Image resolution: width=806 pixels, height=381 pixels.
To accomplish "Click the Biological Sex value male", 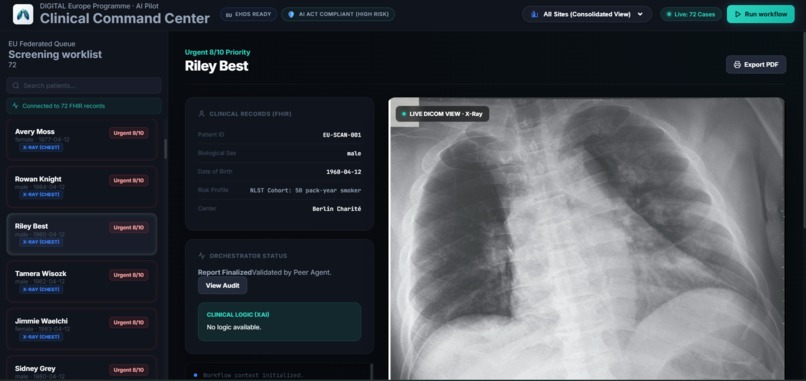I will coord(354,153).
